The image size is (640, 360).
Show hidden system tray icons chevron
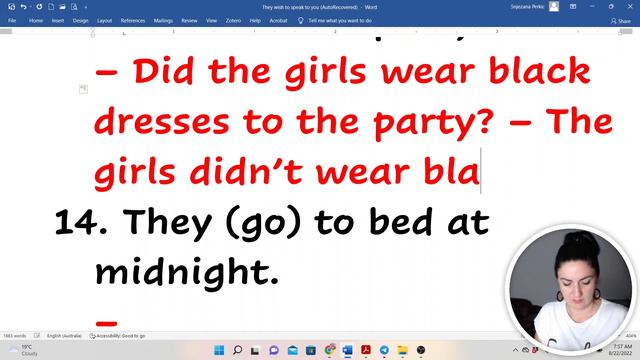pos(515,350)
